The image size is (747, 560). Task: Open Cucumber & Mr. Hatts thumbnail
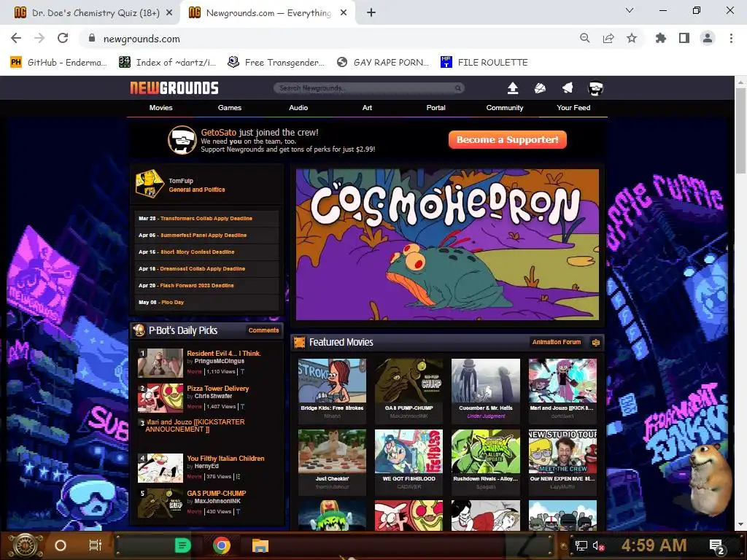[485, 381]
